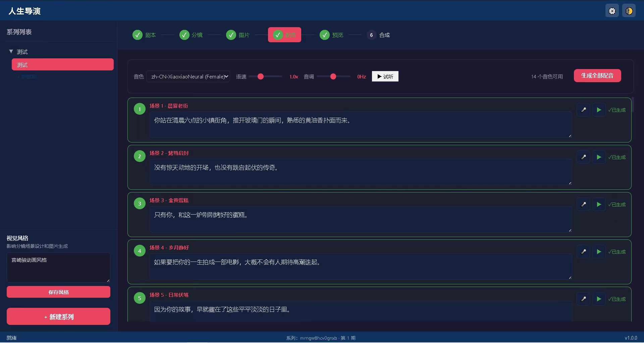
Task: Open settings via the gear icon
Action: coord(612,11)
